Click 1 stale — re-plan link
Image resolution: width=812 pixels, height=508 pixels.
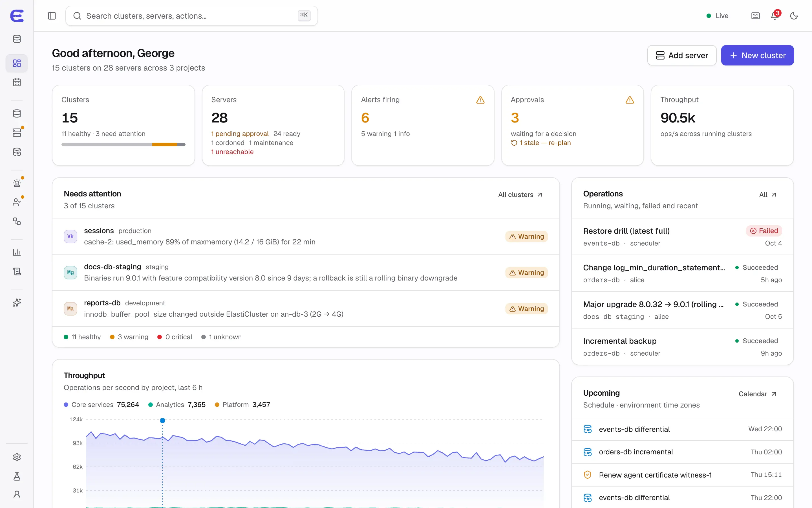540,143
